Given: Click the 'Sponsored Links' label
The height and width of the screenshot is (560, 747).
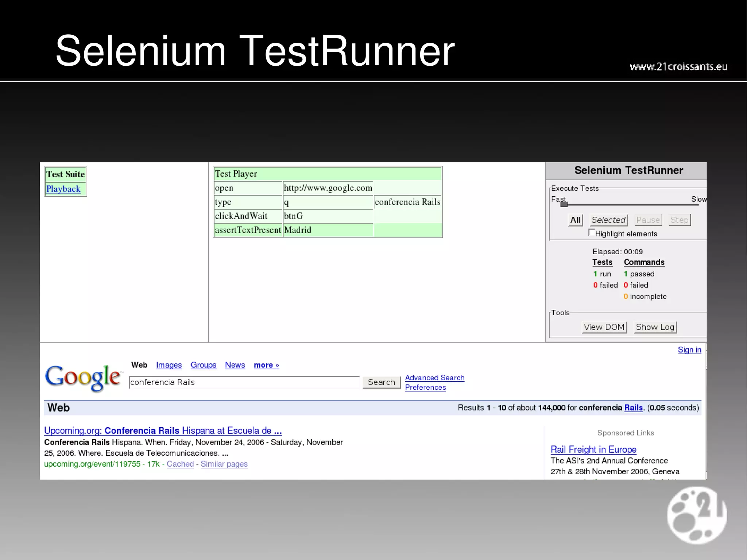Looking at the screenshot, I should click(x=626, y=433).
